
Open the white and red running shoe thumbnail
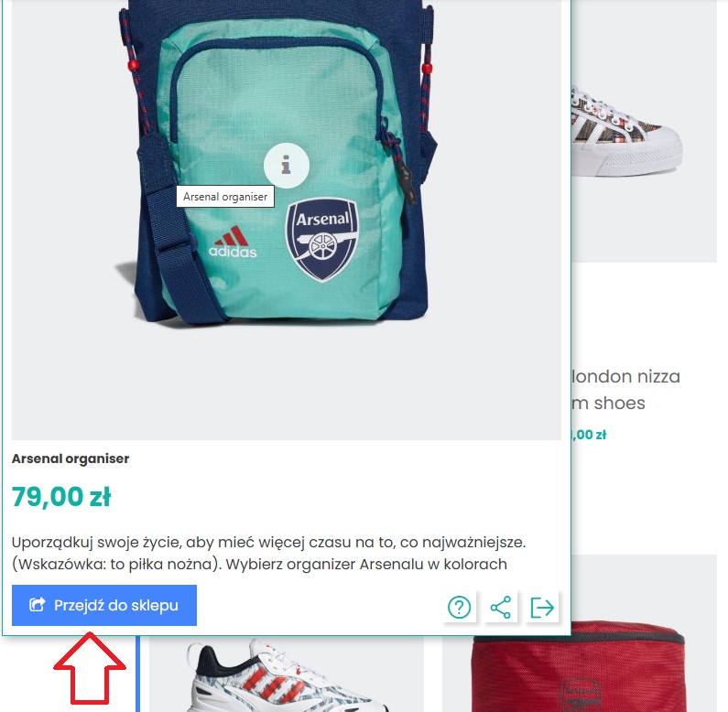pyautogui.click(x=287, y=674)
